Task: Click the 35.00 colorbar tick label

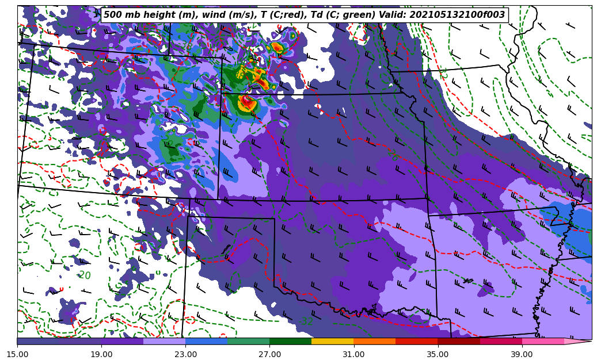Action: click(438, 354)
